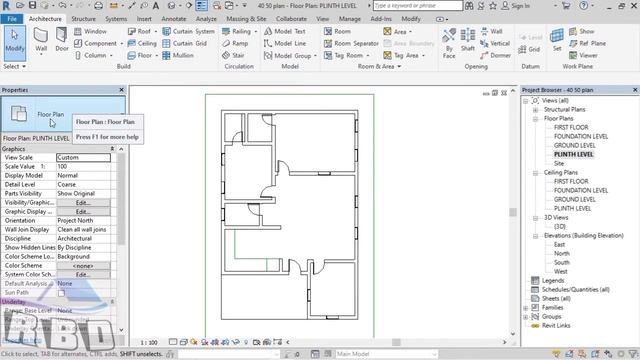640x360 pixels.
Task: Collapse the 3D Views node
Action: 536,218
